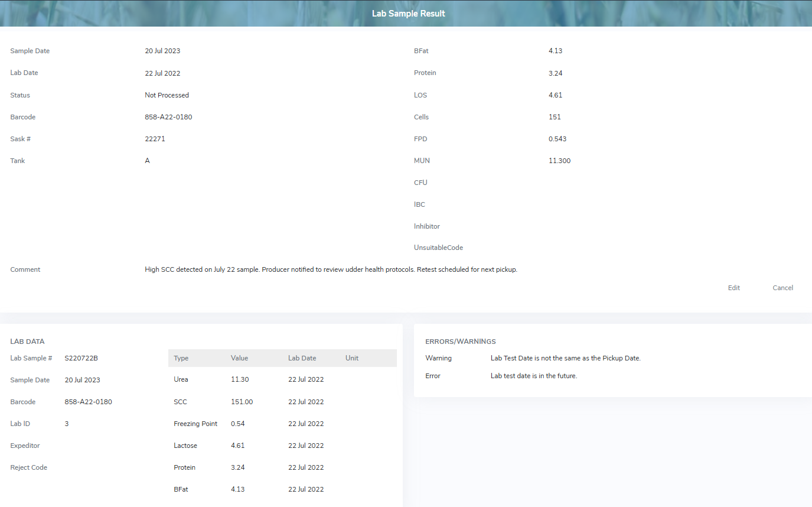Click the Lab Date column header

pos(302,358)
